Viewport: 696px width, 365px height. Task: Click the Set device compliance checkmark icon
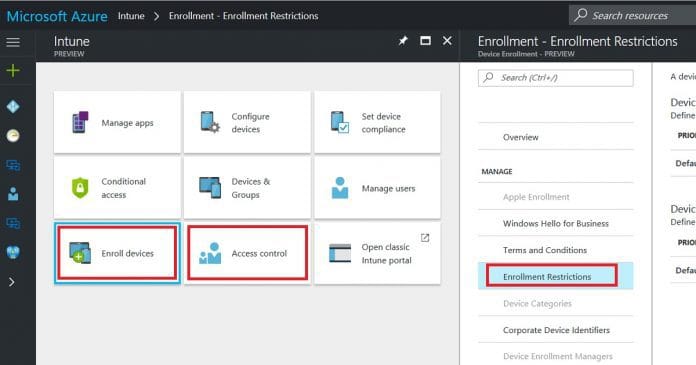pos(340,122)
